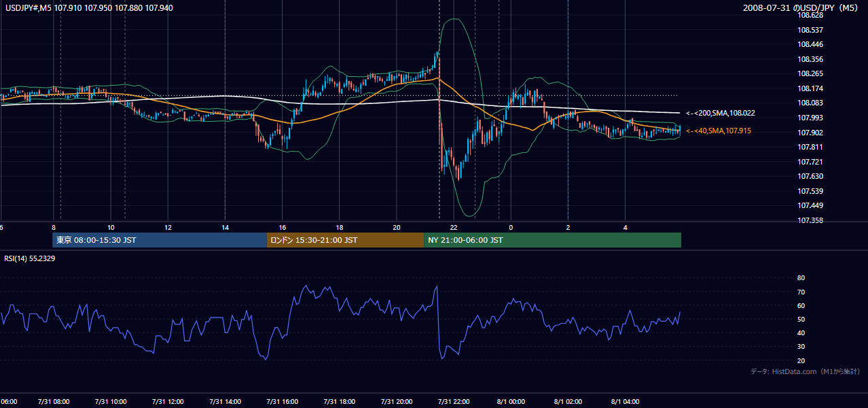Click the 107.993 price axis label

811,118
